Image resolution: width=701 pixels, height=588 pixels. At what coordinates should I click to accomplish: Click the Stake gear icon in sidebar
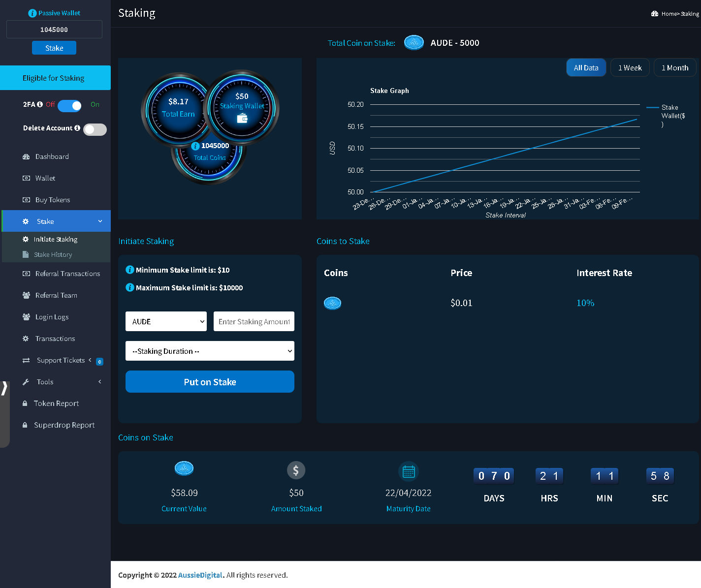(26, 221)
